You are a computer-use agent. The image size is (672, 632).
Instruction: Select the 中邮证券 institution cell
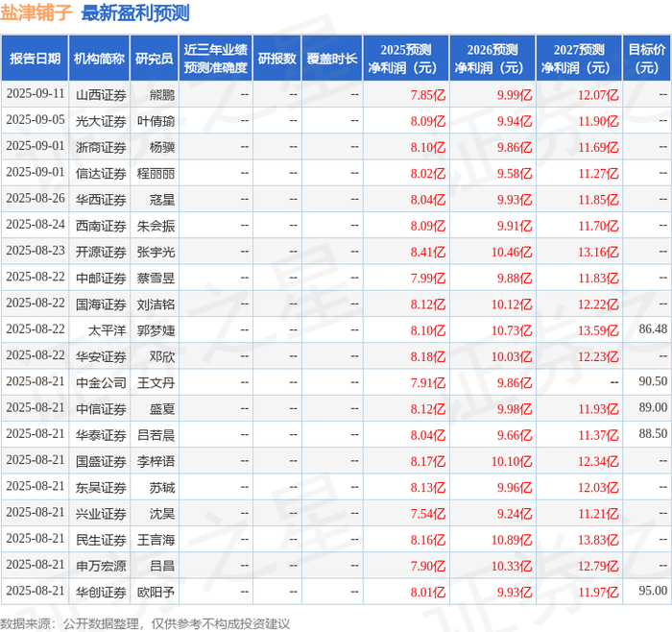click(x=101, y=278)
